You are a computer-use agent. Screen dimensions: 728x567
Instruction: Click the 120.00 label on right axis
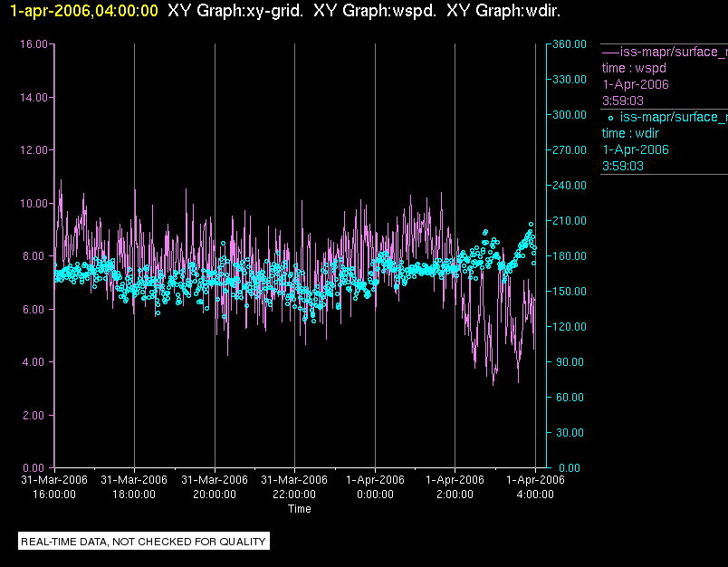(x=570, y=326)
